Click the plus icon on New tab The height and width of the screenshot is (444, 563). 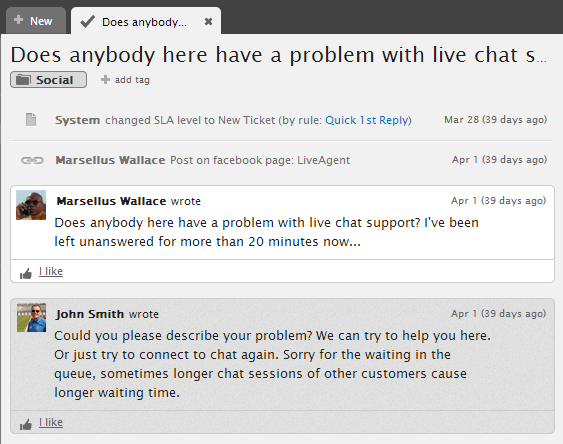[x=18, y=20]
